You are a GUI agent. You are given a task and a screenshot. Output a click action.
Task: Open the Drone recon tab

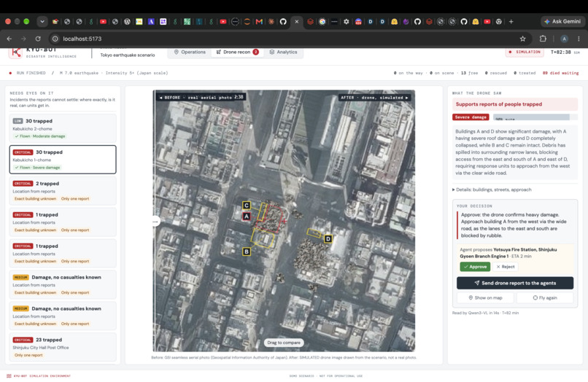237,52
